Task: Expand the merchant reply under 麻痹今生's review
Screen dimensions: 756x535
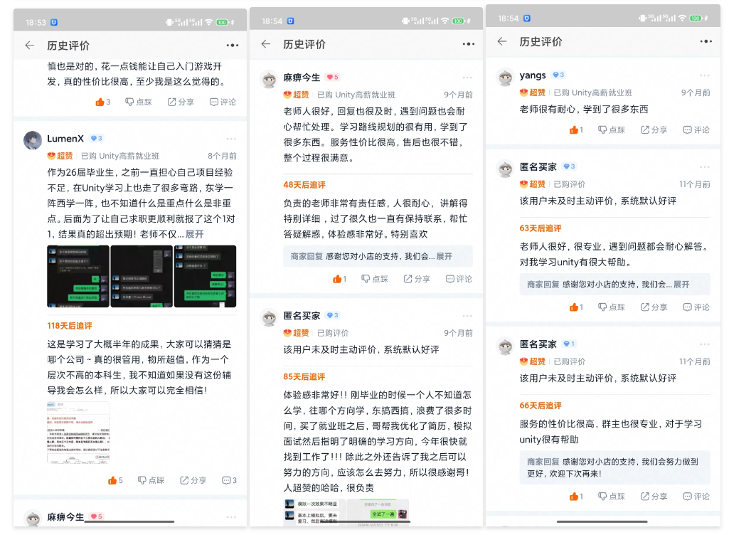Action: (444, 256)
